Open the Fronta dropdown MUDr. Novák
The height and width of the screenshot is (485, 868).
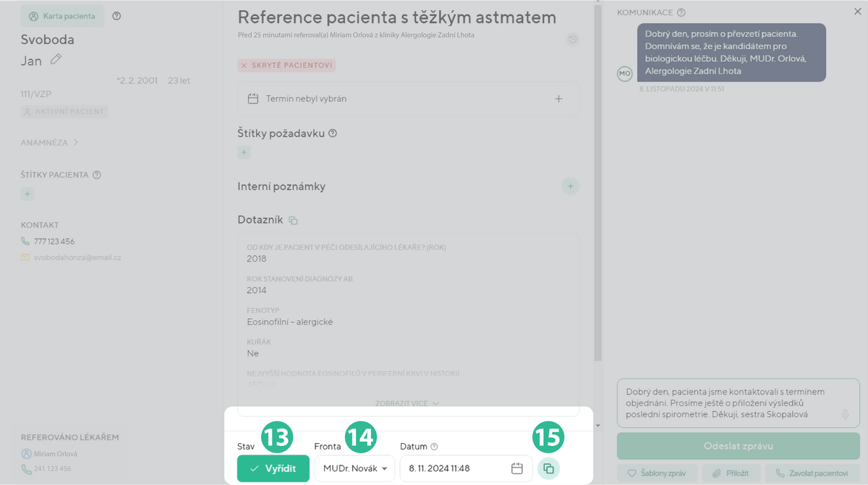click(x=354, y=468)
